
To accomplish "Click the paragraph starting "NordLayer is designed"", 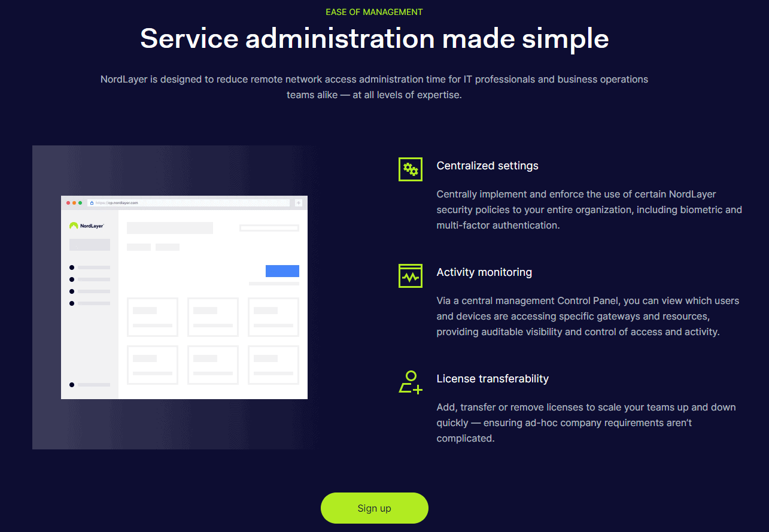I will coord(375,87).
